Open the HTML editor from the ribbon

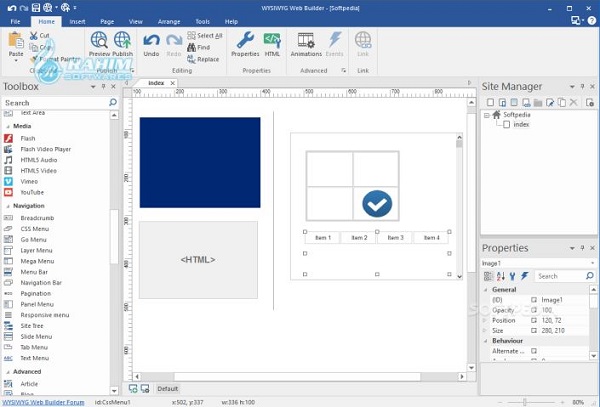click(272, 41)
